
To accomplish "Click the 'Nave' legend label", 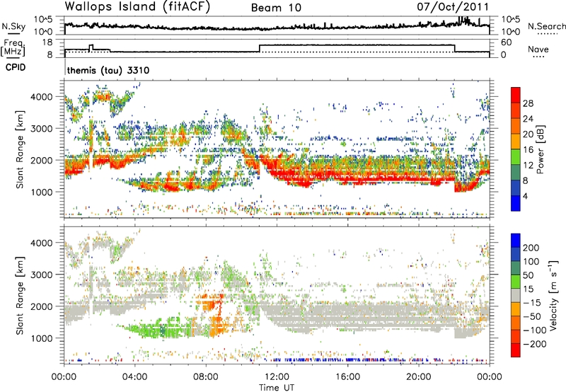I will tap(538, 49).
